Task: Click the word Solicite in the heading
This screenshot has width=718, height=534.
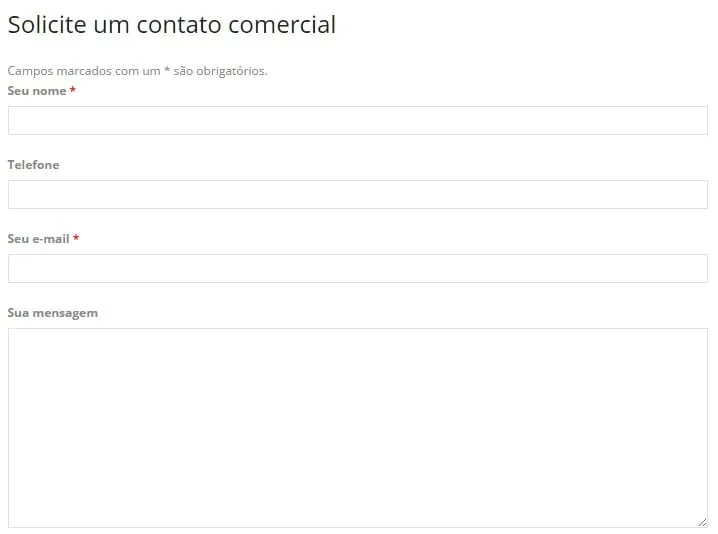Action: click(x=47, y=25)
